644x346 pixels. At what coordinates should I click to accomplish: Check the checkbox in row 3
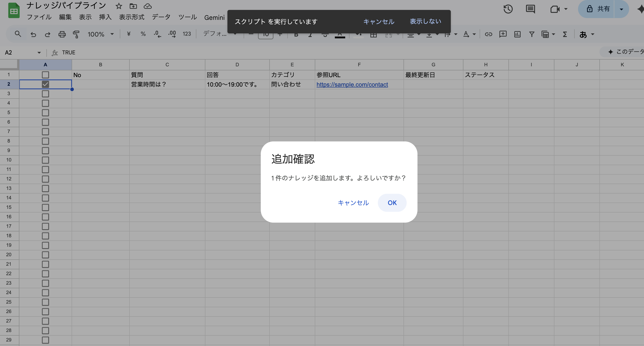pyautogui.click(x=45, y=94)
